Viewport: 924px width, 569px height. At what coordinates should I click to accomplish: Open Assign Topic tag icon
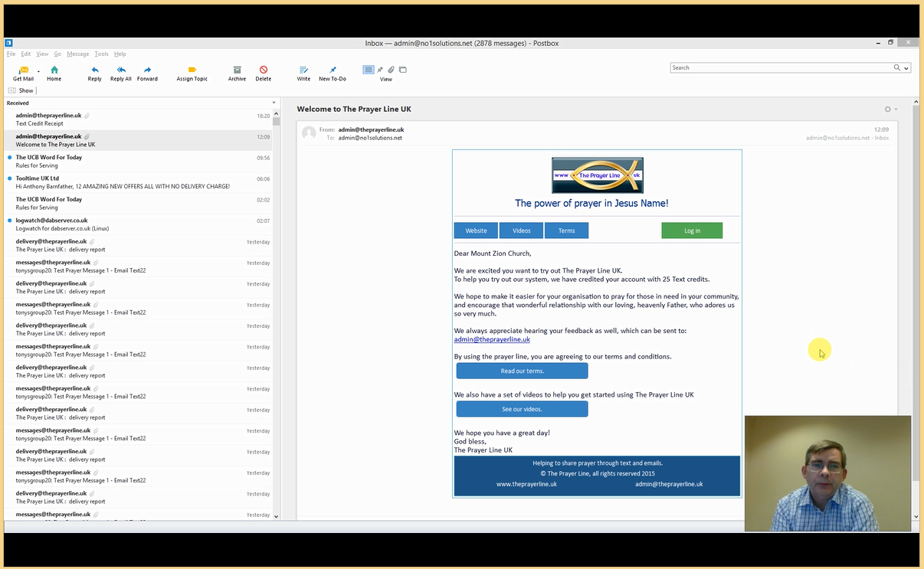192,70
